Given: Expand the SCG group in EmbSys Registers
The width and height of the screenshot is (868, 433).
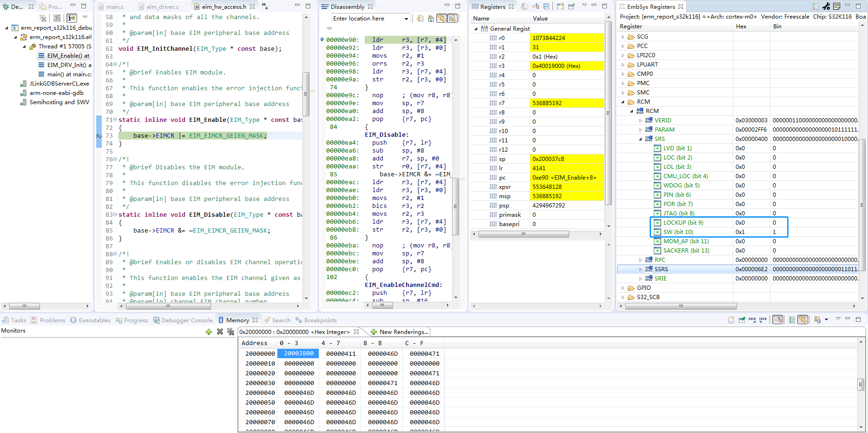Looking at the screenshot, I should [623, 36].
